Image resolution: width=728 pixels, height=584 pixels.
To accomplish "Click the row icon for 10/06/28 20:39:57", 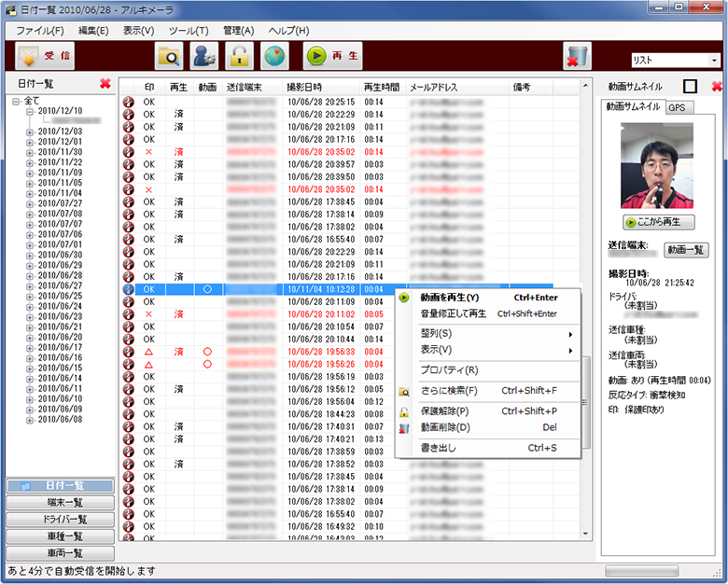I will [128, 164].
